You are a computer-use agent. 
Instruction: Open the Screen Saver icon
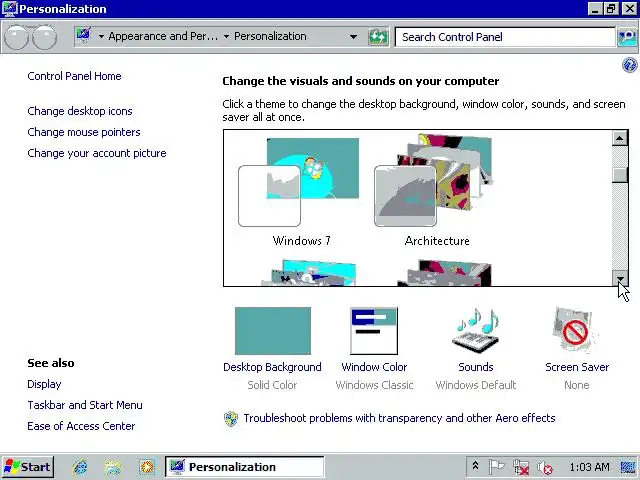click(x=576, y=330)
